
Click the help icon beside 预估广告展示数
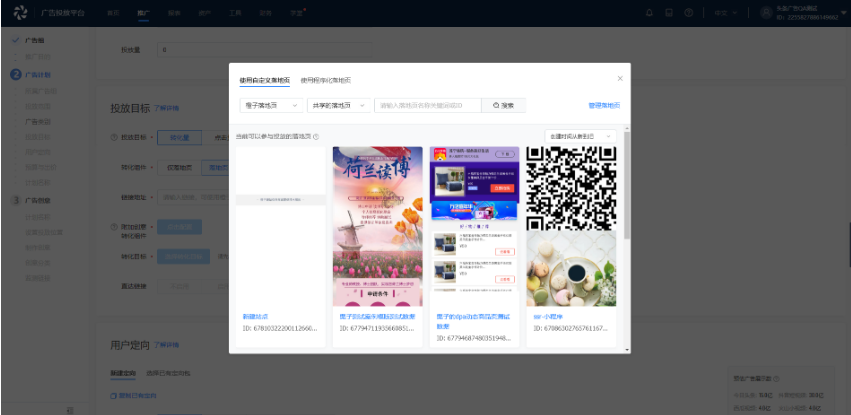click(776, 379)
